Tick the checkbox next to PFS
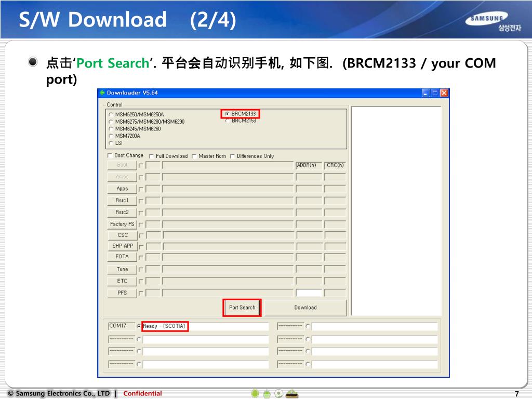 click(141, 293)
